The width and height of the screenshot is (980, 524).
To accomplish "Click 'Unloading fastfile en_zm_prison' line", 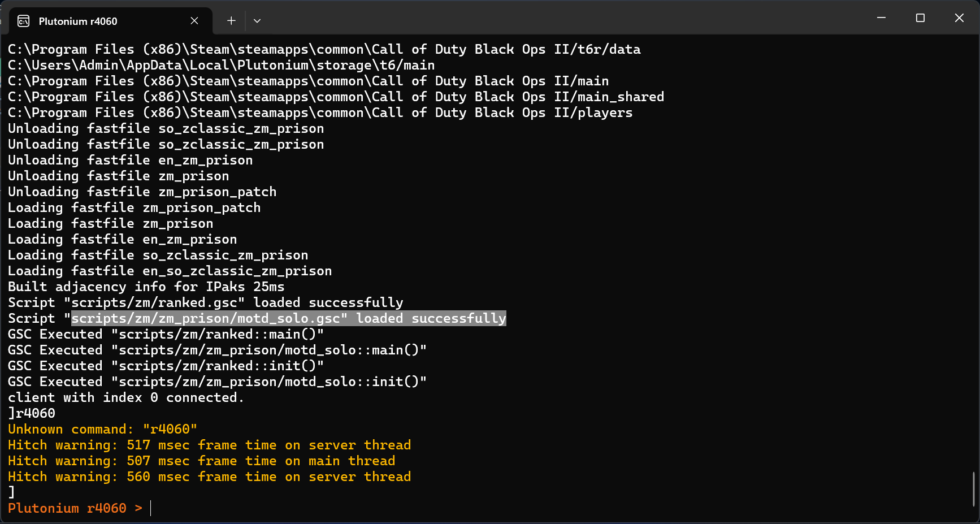I will [130, 160].
